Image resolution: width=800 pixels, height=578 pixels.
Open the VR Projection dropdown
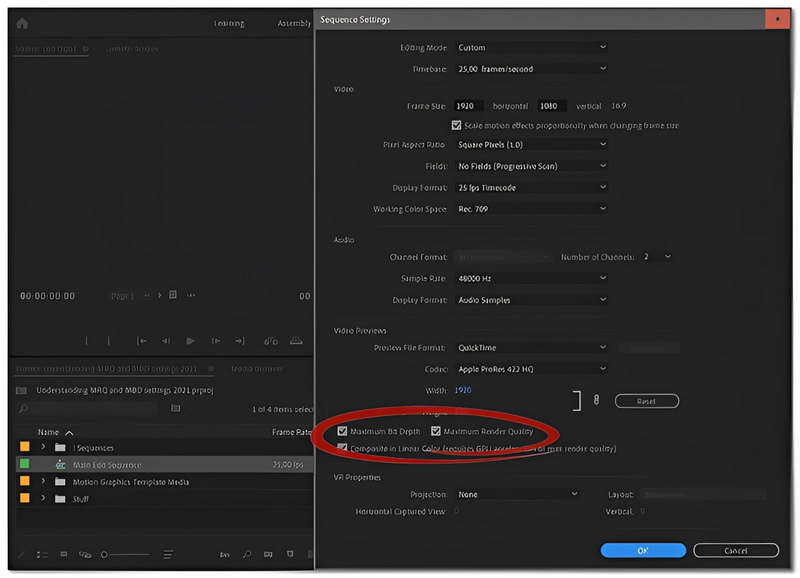pos(517,494)
